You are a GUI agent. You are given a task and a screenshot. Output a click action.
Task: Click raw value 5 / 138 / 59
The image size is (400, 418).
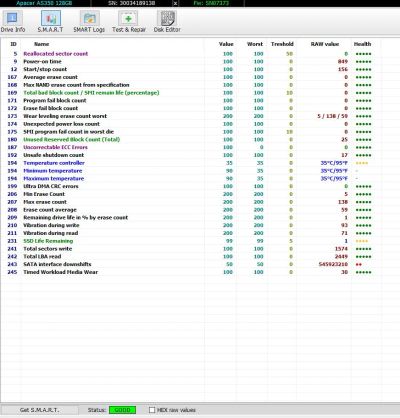(333, 116)
